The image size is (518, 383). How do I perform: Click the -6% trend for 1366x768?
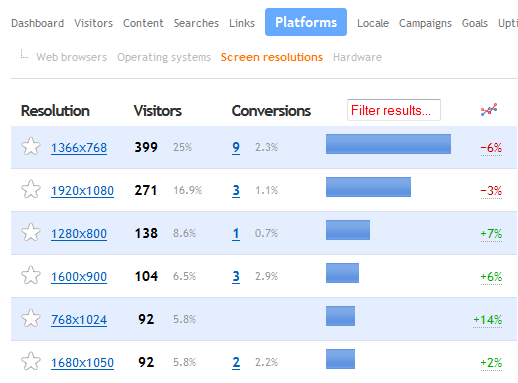[x=491, y=148]
